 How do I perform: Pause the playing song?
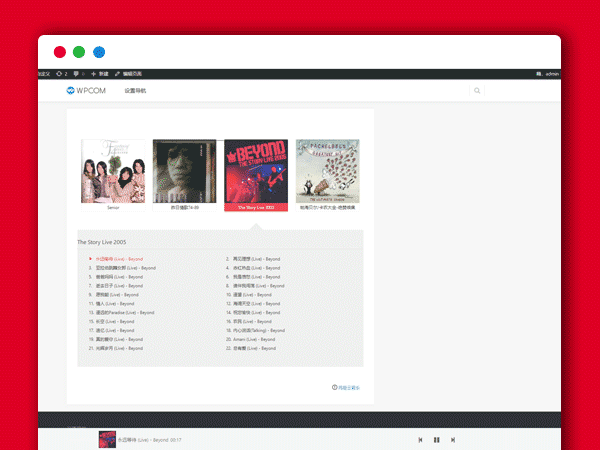437,439
